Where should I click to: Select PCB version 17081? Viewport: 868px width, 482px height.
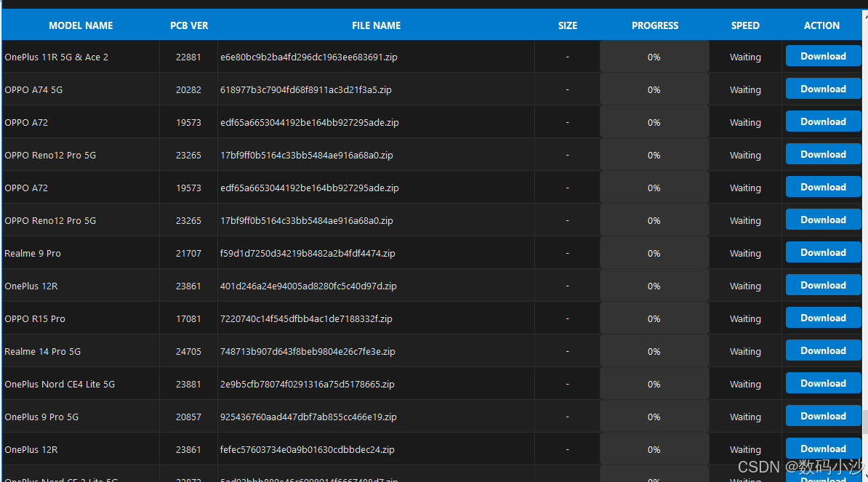[188, 318]
